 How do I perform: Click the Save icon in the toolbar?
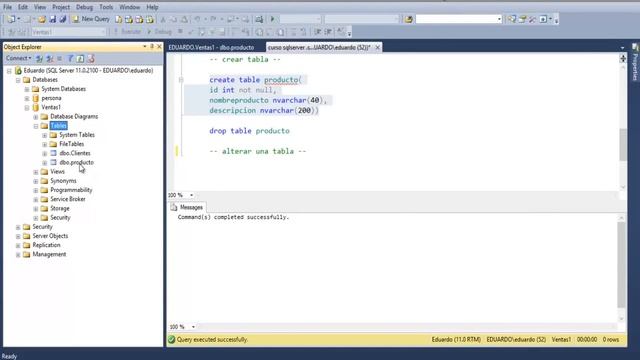(53, 19)
